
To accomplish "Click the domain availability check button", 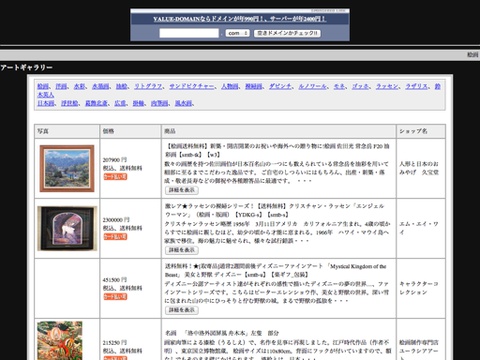I will click(x=287, y=33).
